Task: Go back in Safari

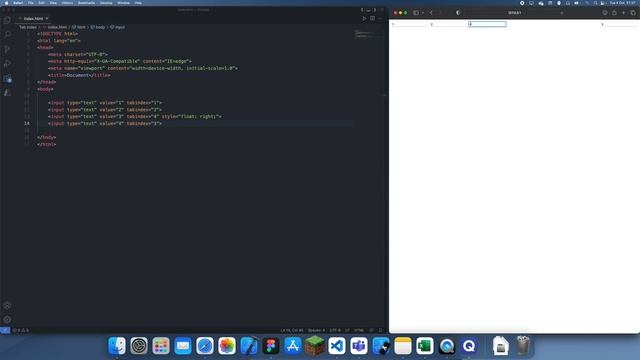Action: (431, 13)
